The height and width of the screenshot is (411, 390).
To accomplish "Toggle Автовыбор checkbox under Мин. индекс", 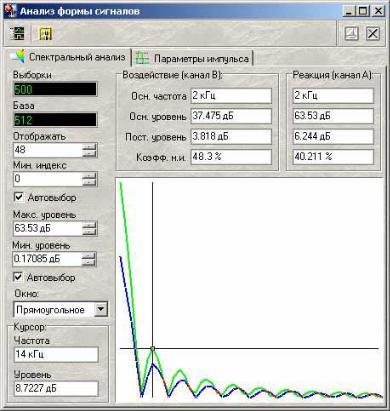I will pyautogui.click(x=19, y=197).
